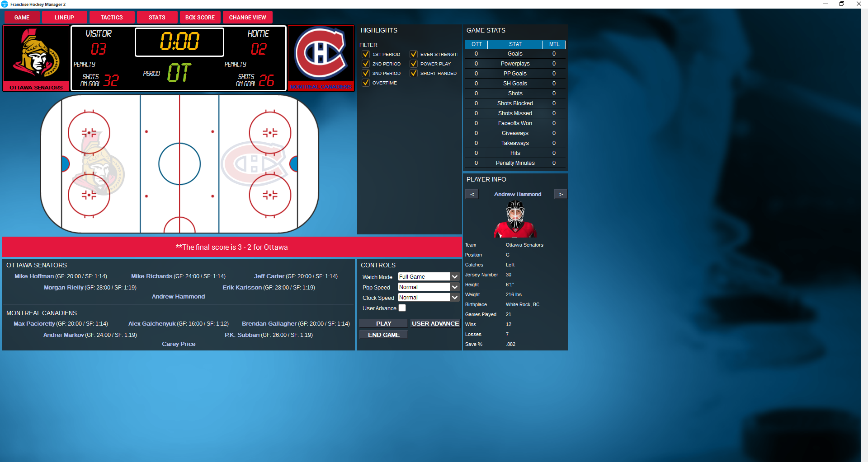Open the Game tab

[22, 18]
